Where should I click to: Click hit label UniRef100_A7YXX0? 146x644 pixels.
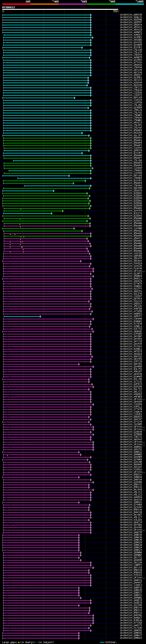(131, 63)
